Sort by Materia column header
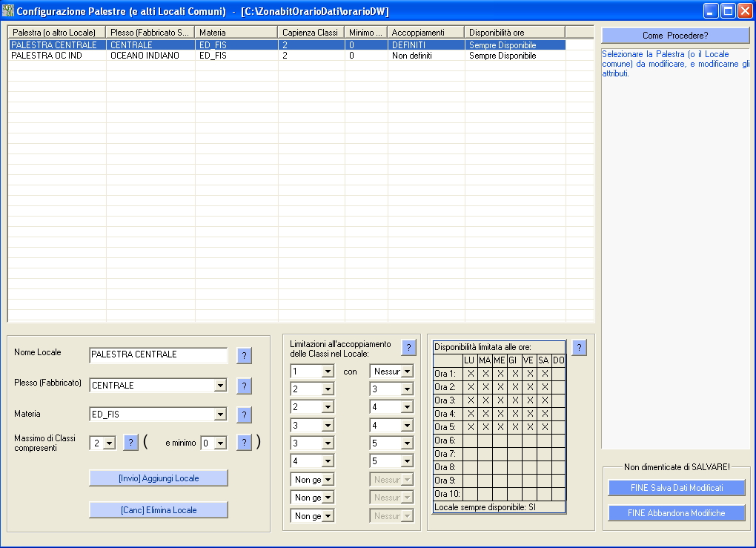This screenshot has width=756, height=548. (236, 33)
